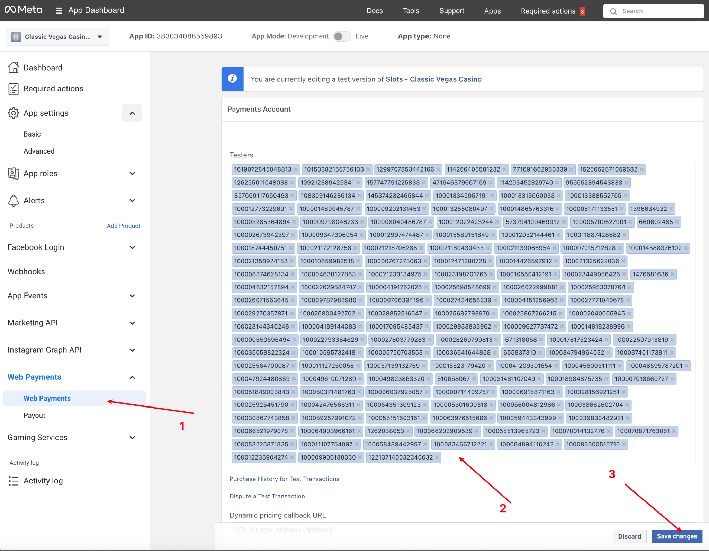
Task: Click the Dashboard home icon
Action: (13, 68)
